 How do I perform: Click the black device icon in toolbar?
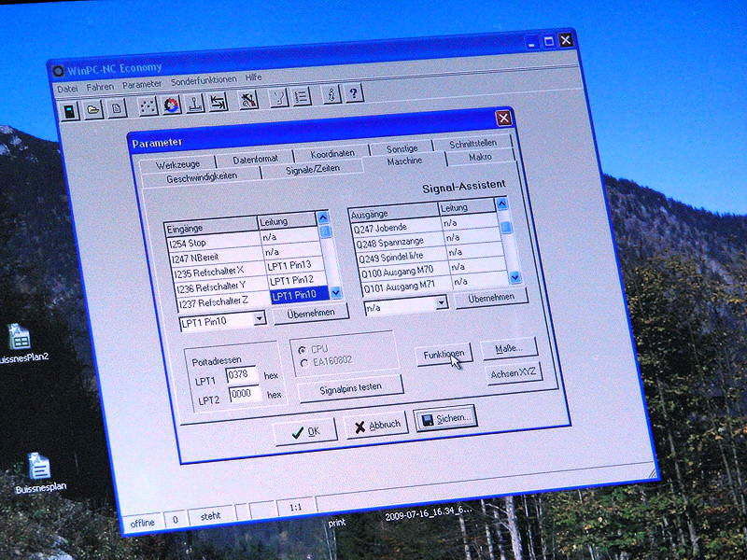click(70, 111)
